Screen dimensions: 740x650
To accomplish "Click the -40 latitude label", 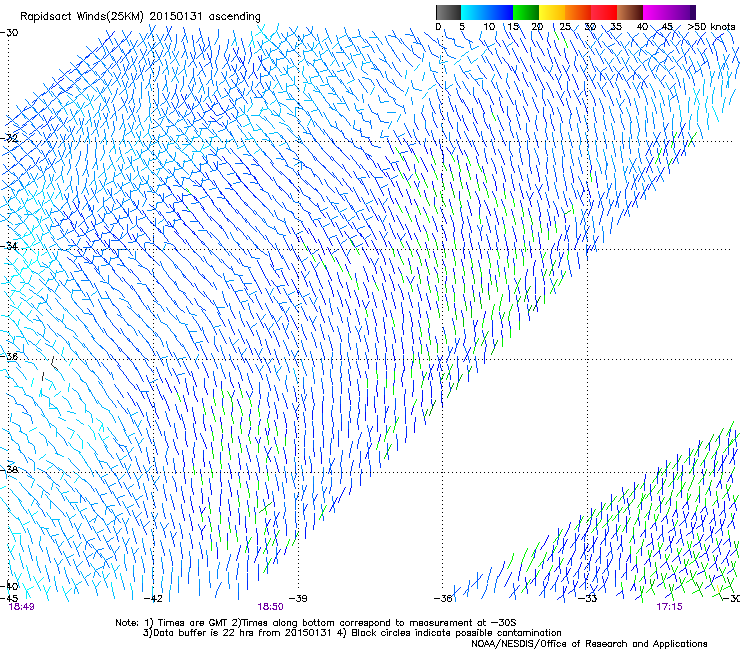I will pos(9,587).
